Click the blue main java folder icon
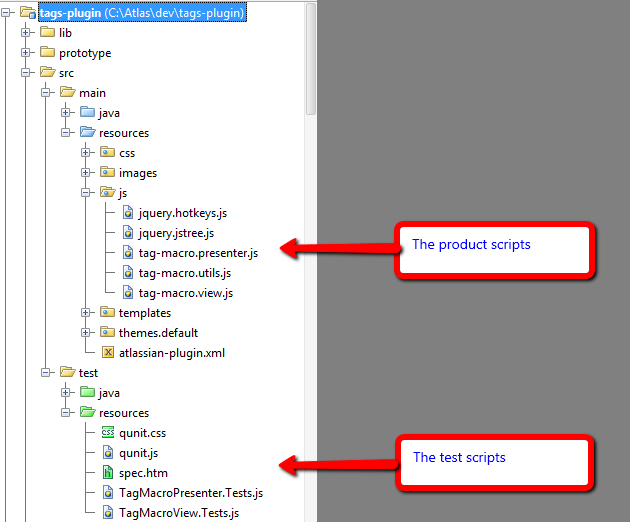The image size is (630, 522). click(87, 112)
